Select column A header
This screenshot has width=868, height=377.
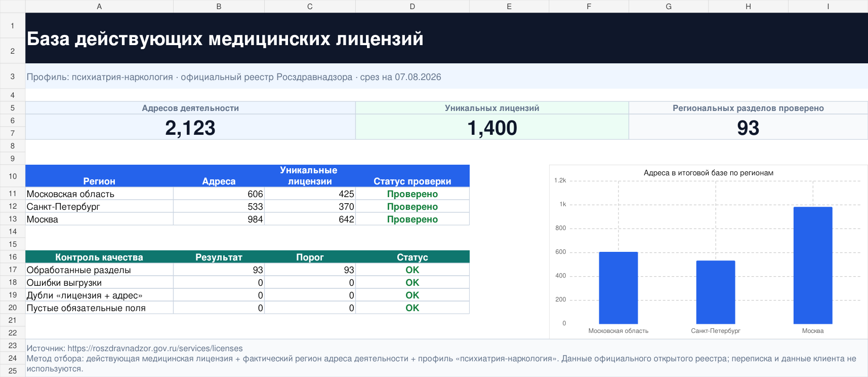pyautogui.click(x=99, y=6)
